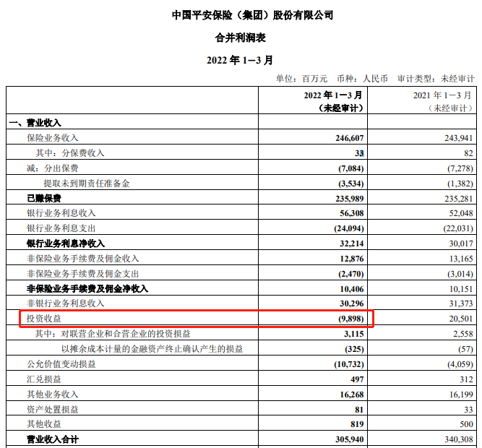Click the value 52,048

pyautogui.click(x=461, y=213)
